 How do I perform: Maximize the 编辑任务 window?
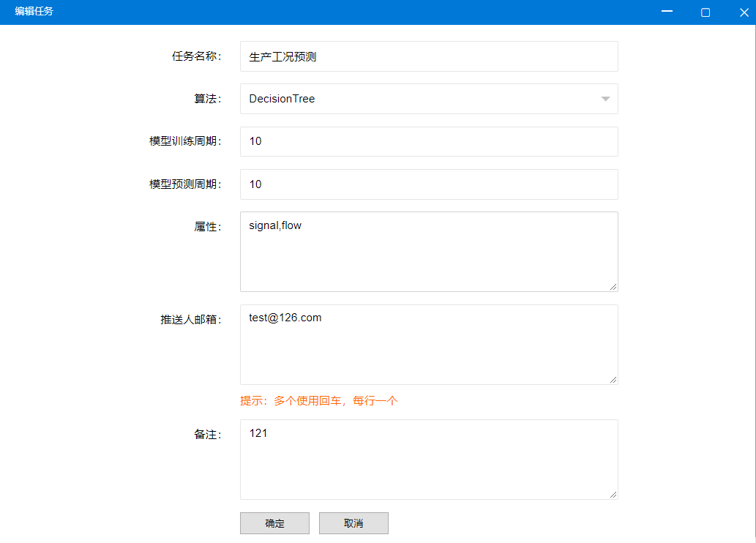point(706,12)
